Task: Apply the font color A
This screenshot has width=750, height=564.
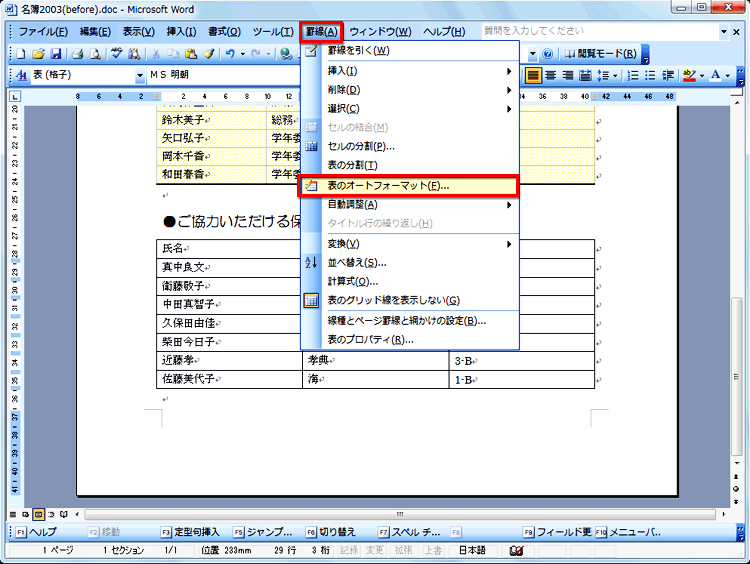Action: pos(715,76)
